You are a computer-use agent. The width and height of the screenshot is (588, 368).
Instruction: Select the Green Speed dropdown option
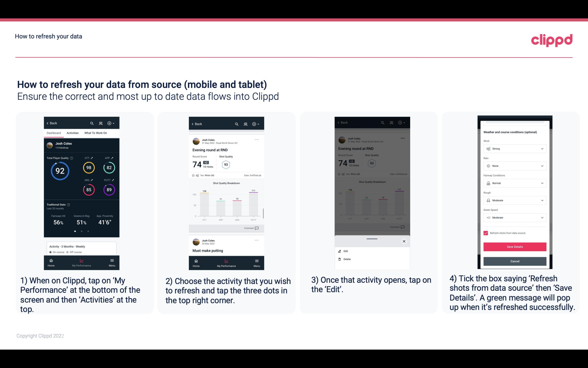514,217
